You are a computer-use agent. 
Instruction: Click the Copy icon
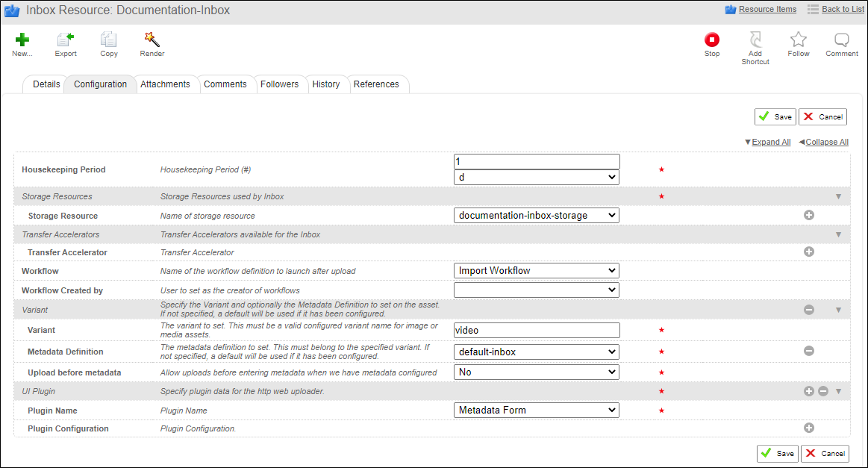108,39
